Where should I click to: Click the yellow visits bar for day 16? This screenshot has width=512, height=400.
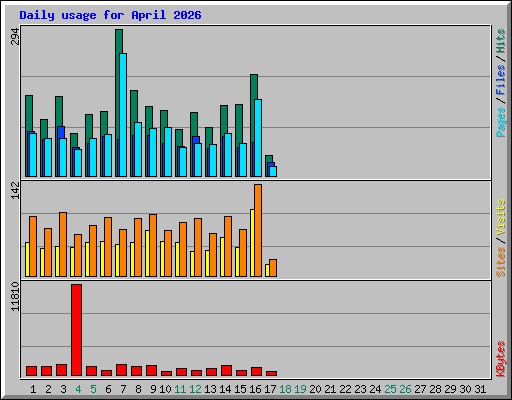[x=252, y=243]
